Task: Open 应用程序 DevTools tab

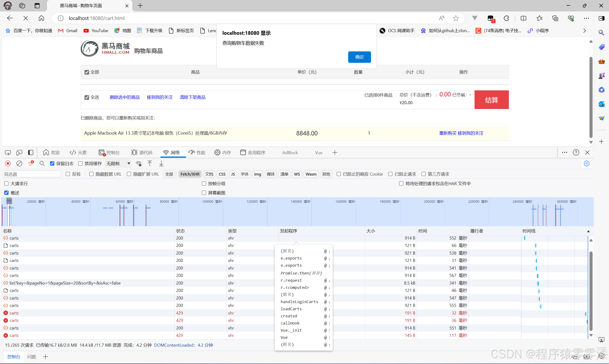Action: point(253,152)
